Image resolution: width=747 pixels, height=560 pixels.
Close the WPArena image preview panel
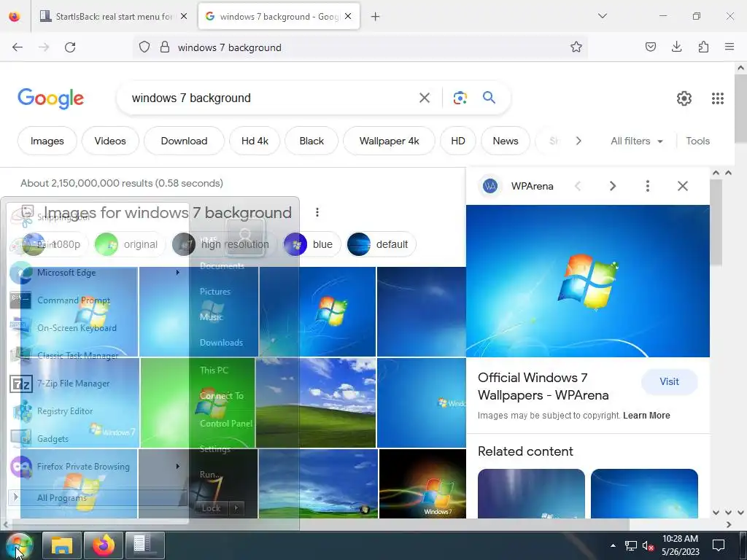683,186
